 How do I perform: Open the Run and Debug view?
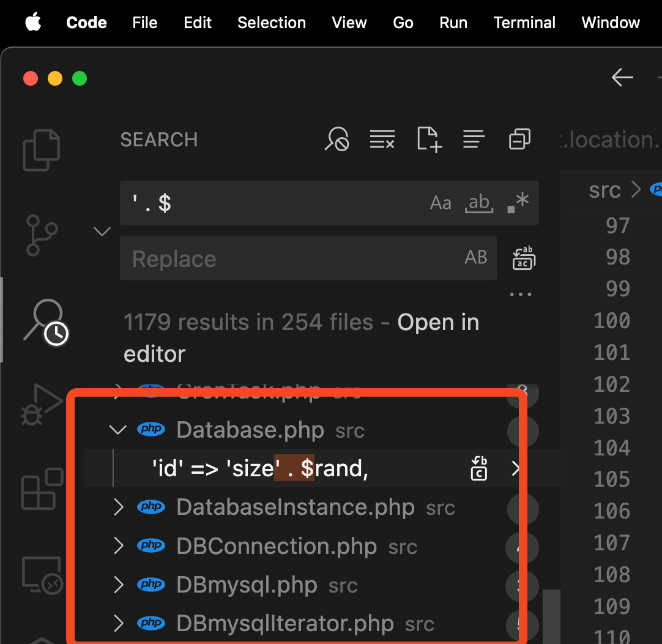click(41, 405)
